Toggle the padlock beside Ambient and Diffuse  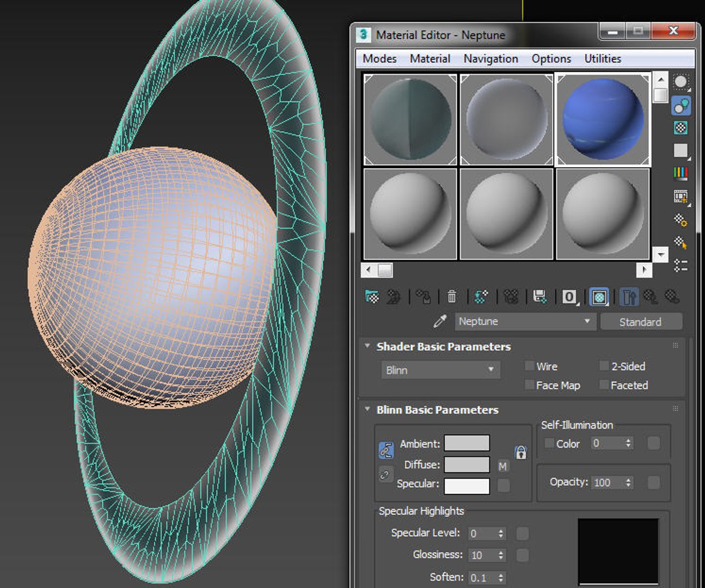(x=520, y=452)
